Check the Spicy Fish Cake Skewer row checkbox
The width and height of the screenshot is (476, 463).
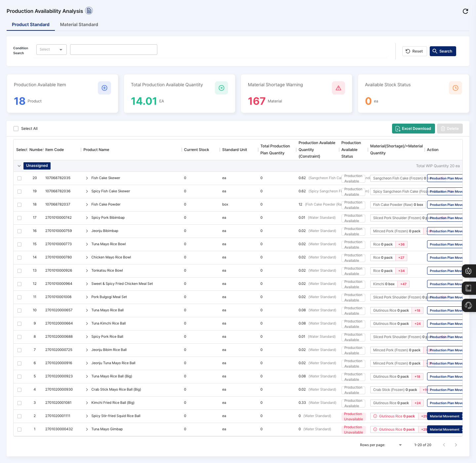(20, 191)
